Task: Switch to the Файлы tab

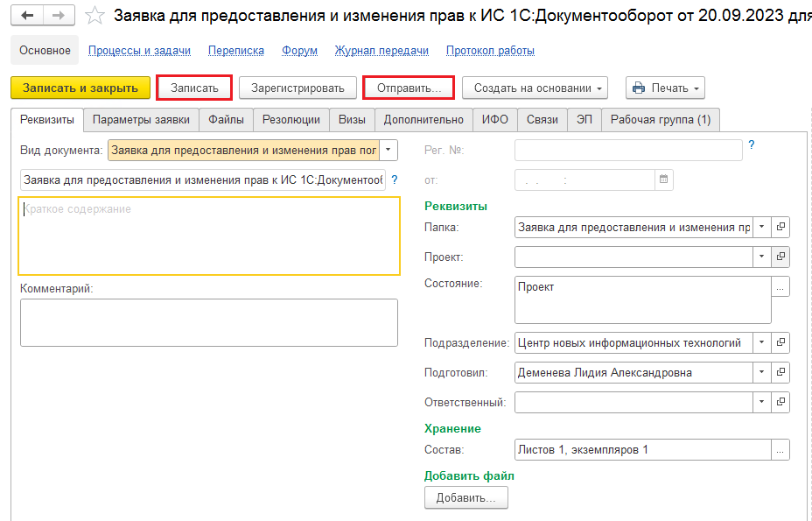Action: (226, 120)
